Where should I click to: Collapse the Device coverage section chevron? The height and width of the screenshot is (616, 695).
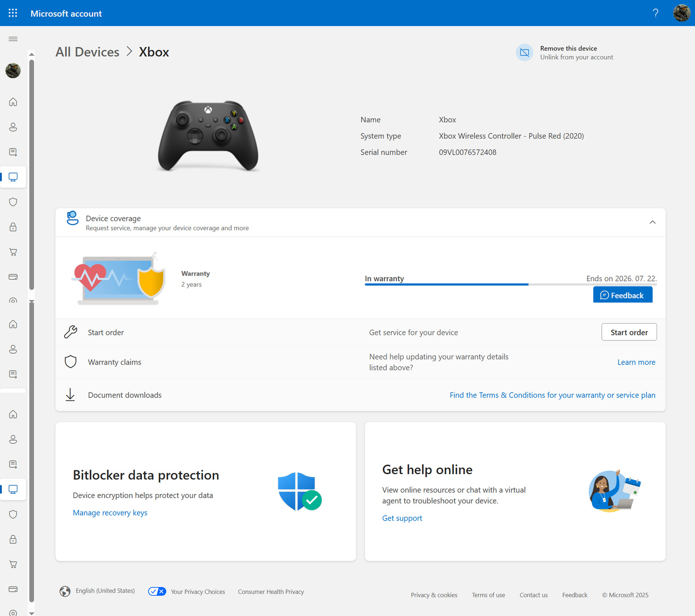[x=653, y=222]
